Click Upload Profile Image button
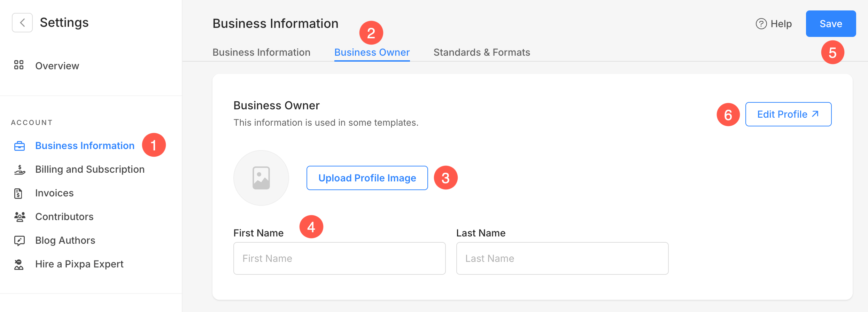This screenshot has height=312, width=868. 367,178
